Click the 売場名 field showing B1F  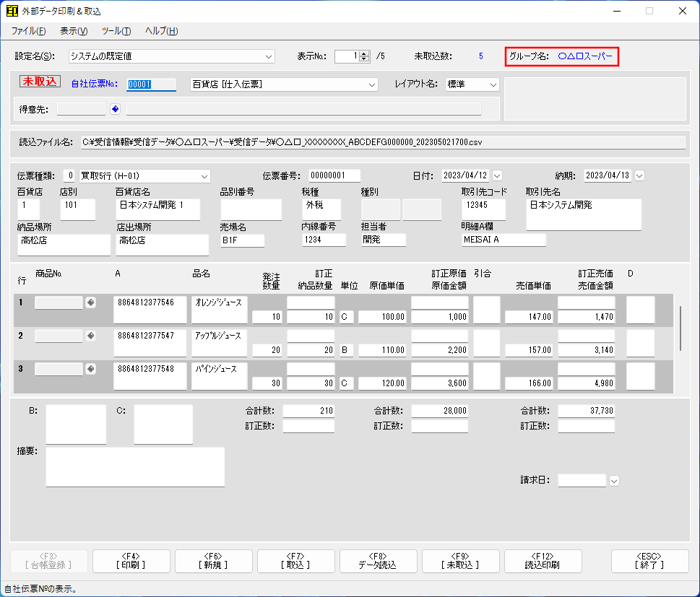tap(243, 240)
